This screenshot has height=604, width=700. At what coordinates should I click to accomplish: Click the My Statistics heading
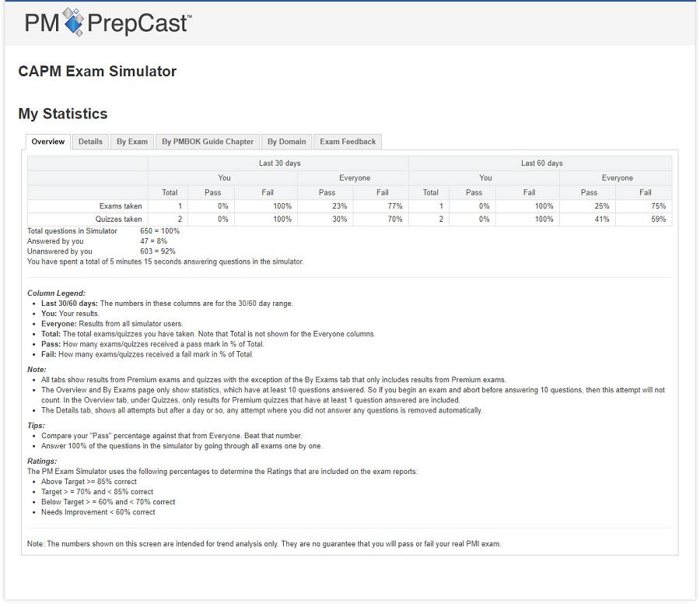pyautogui.click(x=63, y=114)
